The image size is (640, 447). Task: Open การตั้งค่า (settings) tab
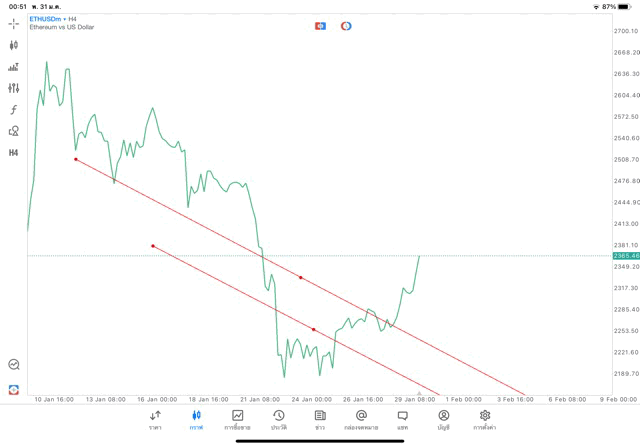(x=484, y=419)
